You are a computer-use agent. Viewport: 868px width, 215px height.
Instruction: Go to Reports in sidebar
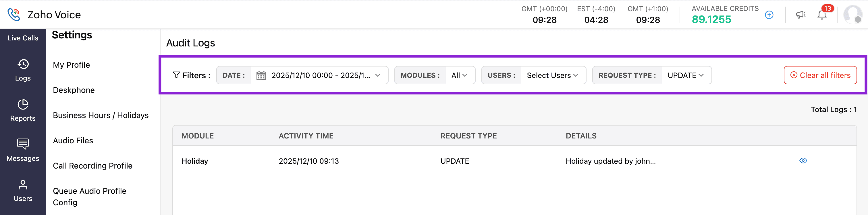pyautogui.click(x=23, y=110)
